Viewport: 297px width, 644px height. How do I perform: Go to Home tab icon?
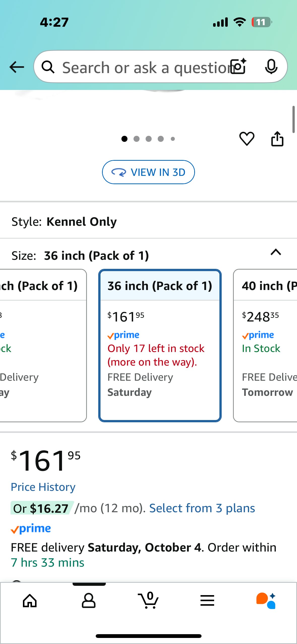30,601
